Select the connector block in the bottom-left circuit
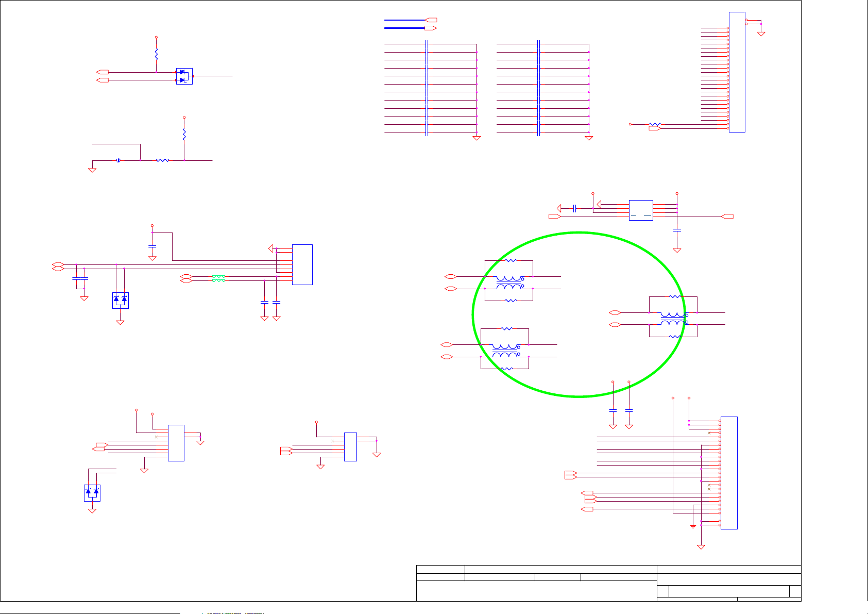The width and height of the screenshot is (868, 614). click(x=176, y=443)
